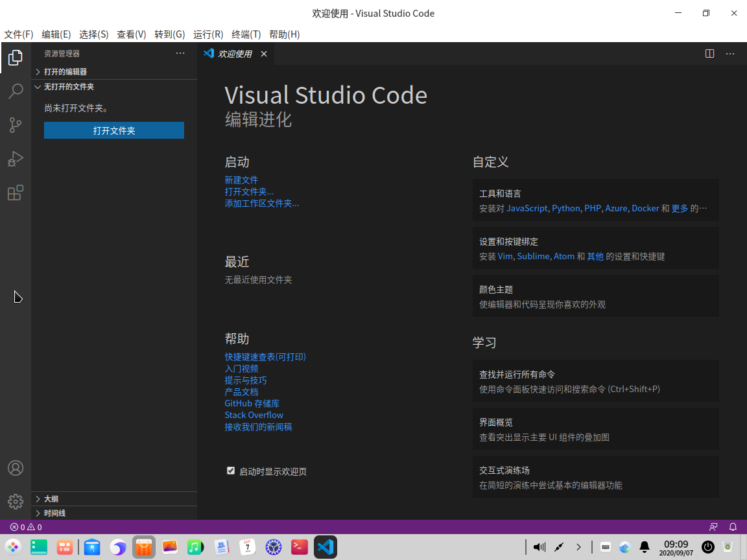Open the image viewer icon in taskbar

pos(170,547)
